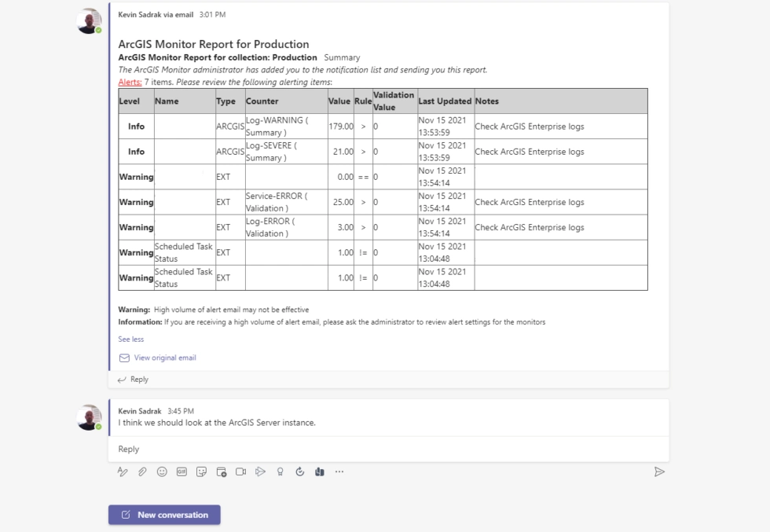Image resolution: width=770 pixels, height=532 pixels.
Task: Open the sticker picker
Action: coord(201,471)
